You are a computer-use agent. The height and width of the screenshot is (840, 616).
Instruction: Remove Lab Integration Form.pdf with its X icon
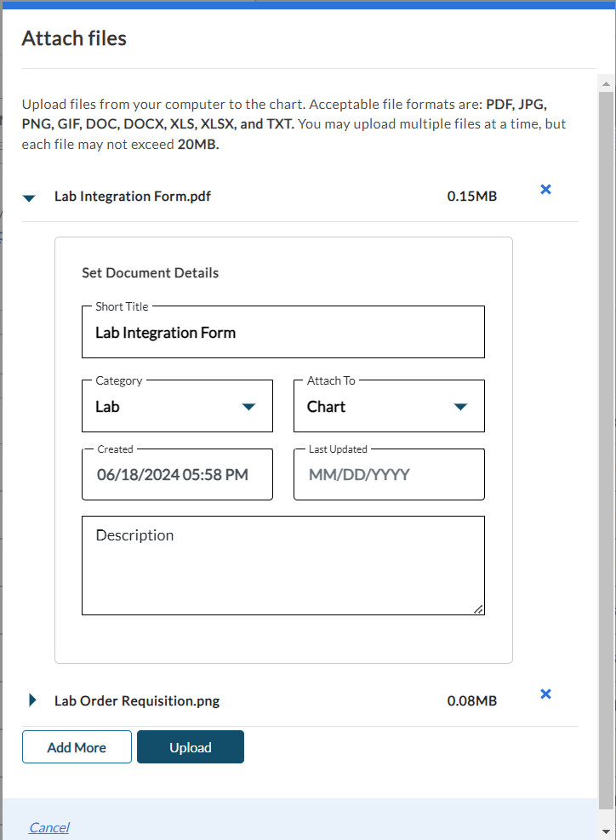click(x=546, y=189)
